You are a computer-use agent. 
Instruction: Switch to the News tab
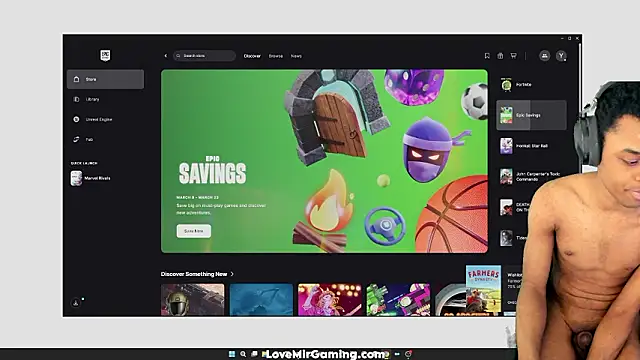[x=296, y=56]
